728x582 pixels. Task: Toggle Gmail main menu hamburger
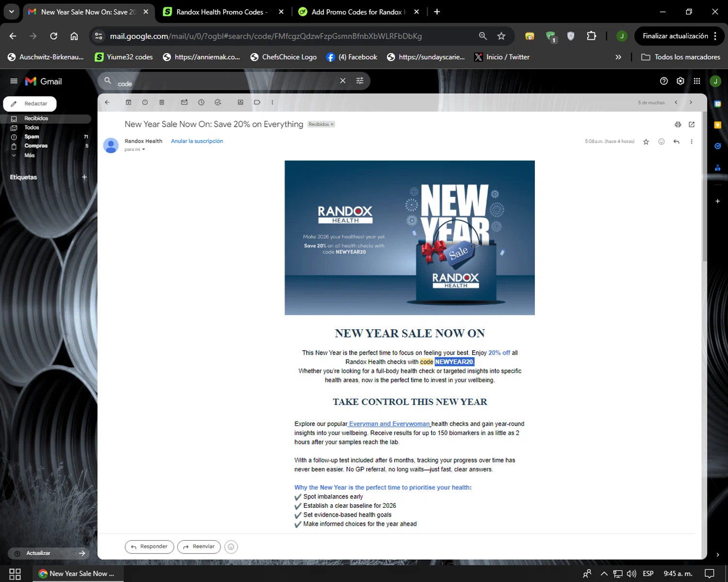(14, 81)
